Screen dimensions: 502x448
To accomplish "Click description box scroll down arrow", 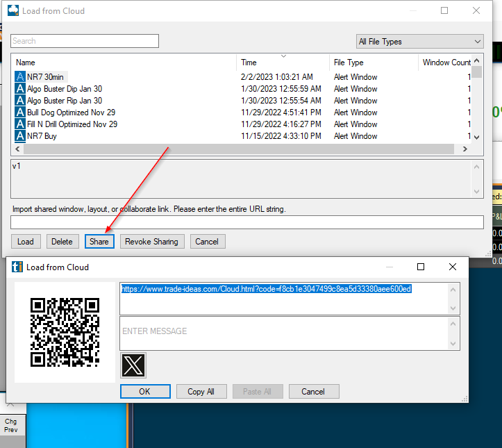I will point(476,192).
